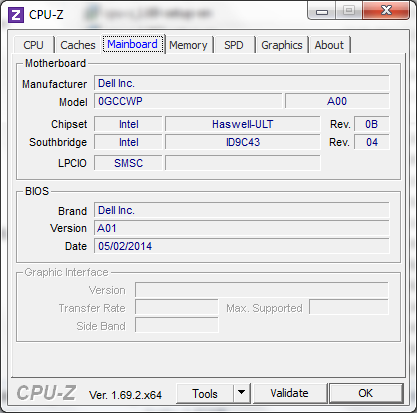
Task: Click the chipset name Haswell-ULT
Action: pos(243,124)
